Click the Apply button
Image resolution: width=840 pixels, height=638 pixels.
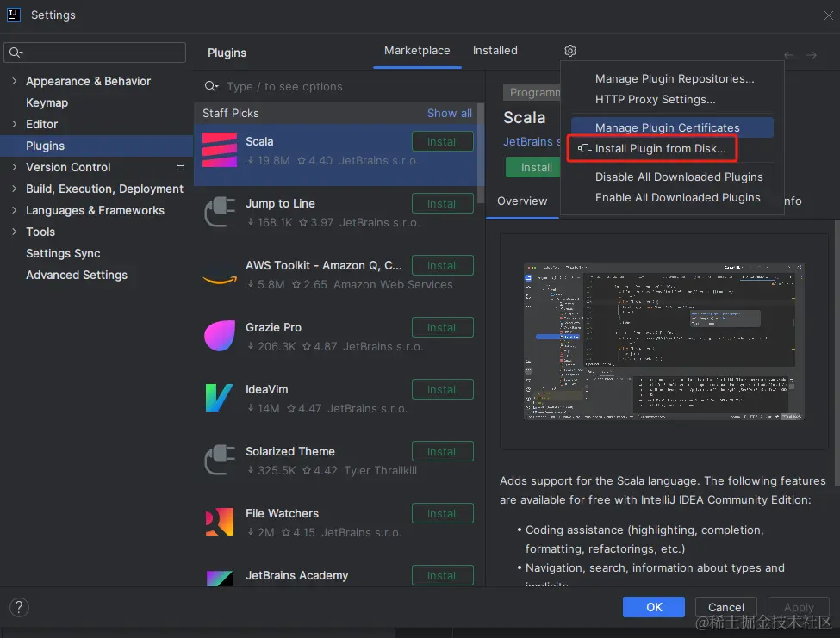click(798, 607)
